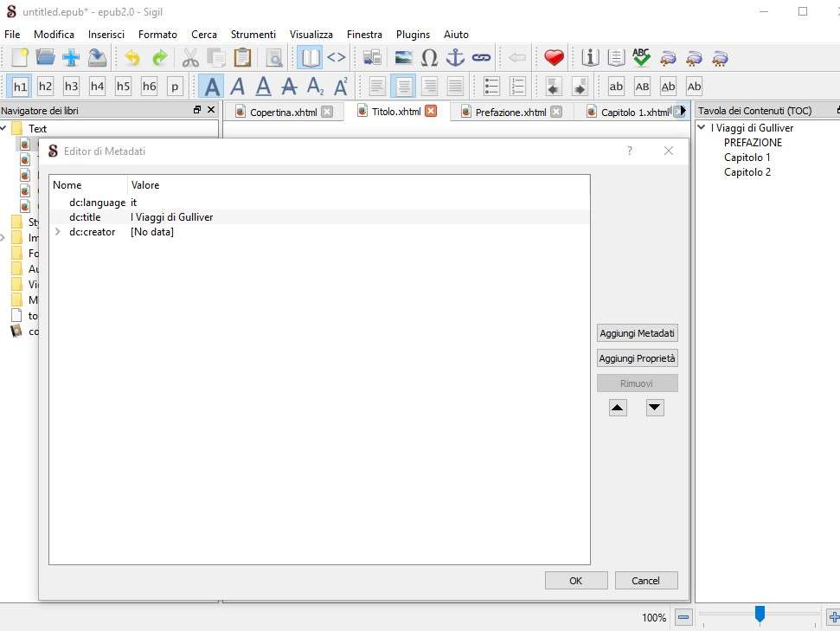Click the anchor Insert ID icon
This screenshot has width=840, height=631.
click(455, 58)
